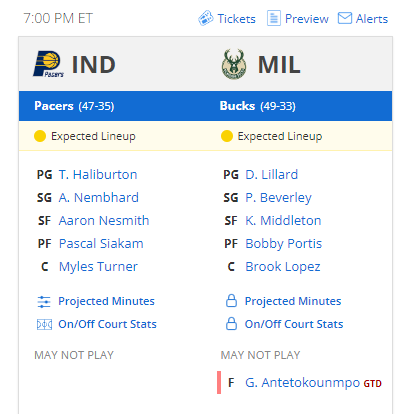The height and width of the screenshot is (414, 400).
Task: Open G. Antetokounmpo injury listing
Action: [x=303, y=383]
